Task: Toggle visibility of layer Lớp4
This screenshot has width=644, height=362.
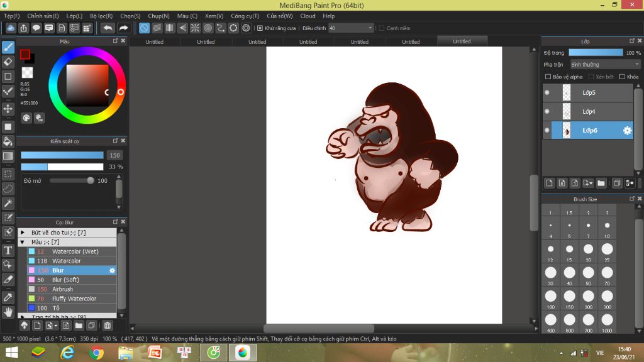Action: [547, 112]
